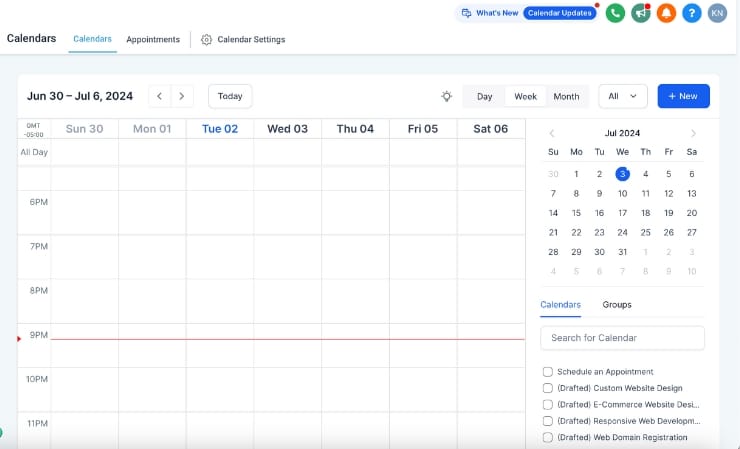Click the lightbulb tips icon
740x449 pixels.
point(446,96)
